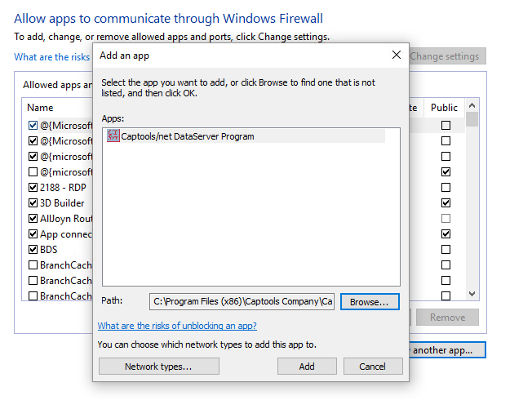
Task: Toggle the App connector checkbox
Action: (x=33, y=234)
